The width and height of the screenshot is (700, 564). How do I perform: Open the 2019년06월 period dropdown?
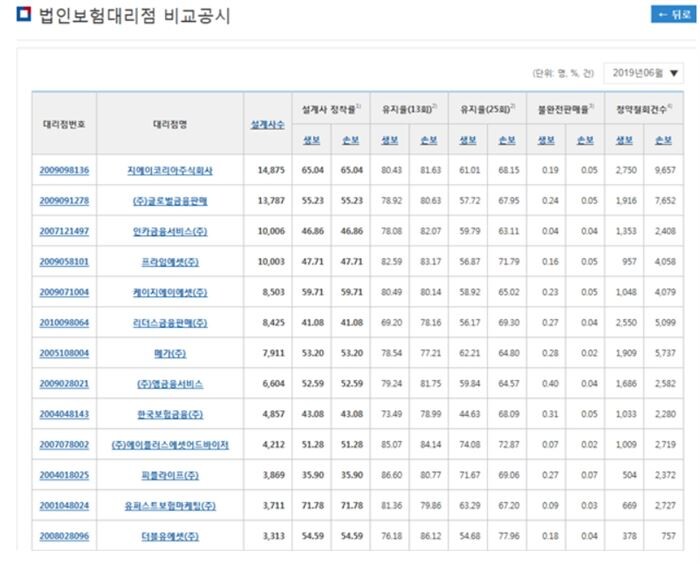644,73
